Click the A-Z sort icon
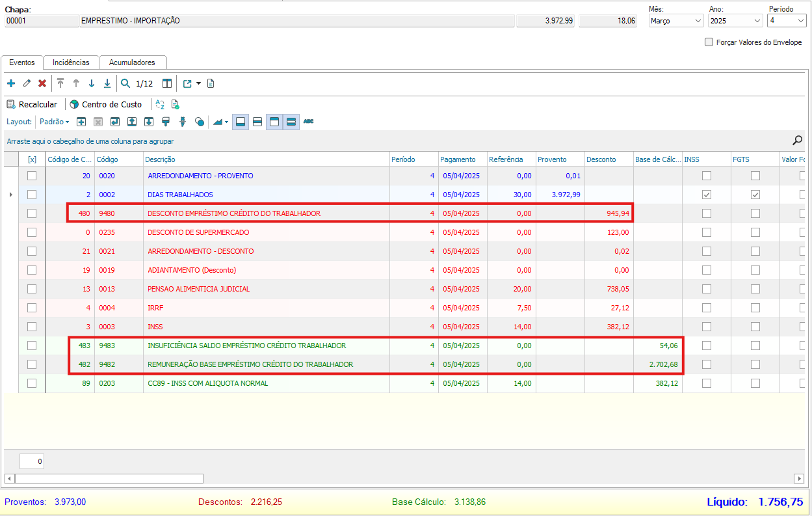The image size is (812, 516). (160, 104)
